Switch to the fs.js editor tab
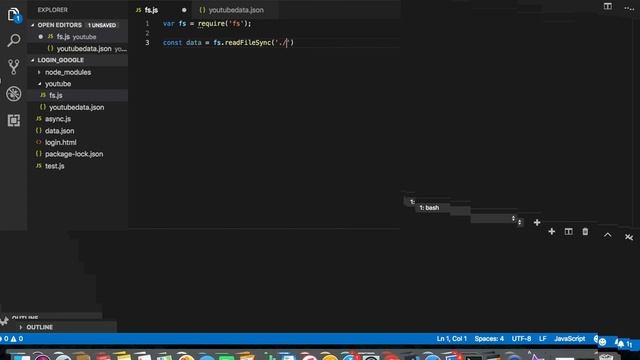This screenshot has height=360, width=640. coord(161,10)
